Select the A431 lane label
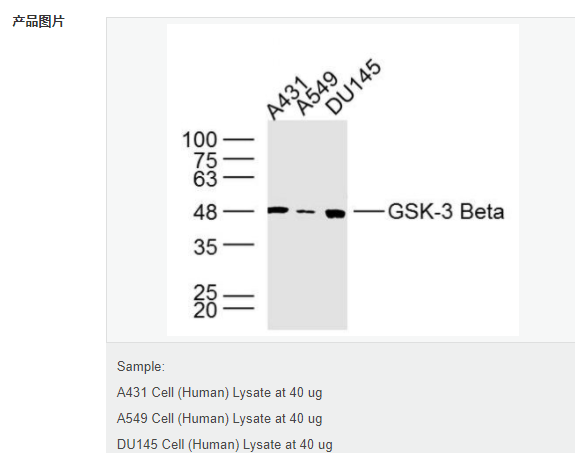The image size is (575, 453). pyautogui.click(x=286, y=98)
